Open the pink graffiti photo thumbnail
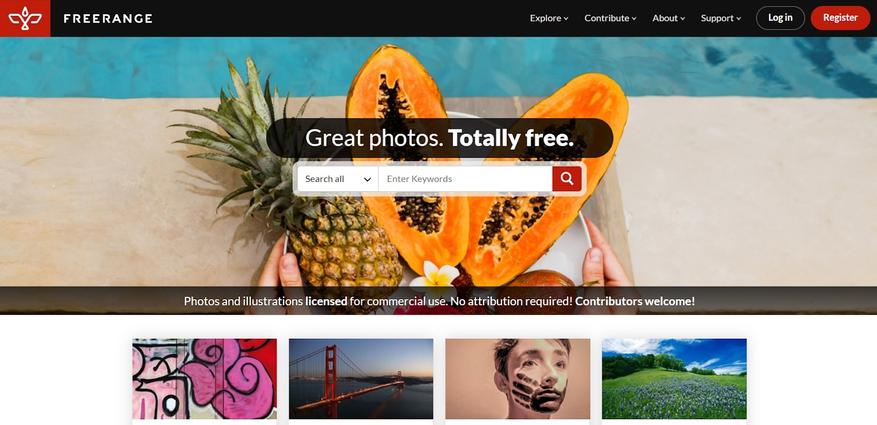This screenshot has width=877, height=425. coord(205,379)
